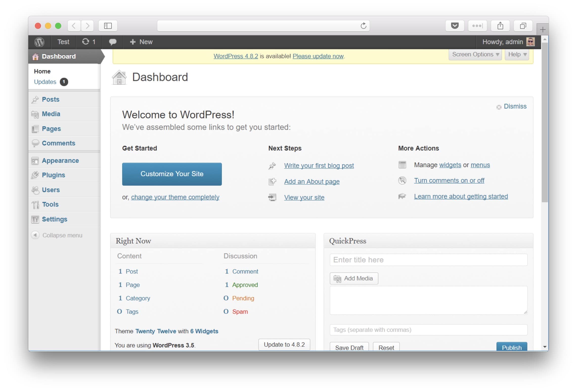Click the admin avatar picture
Viewport: 577px width, 392px height.
coord(530,42)
